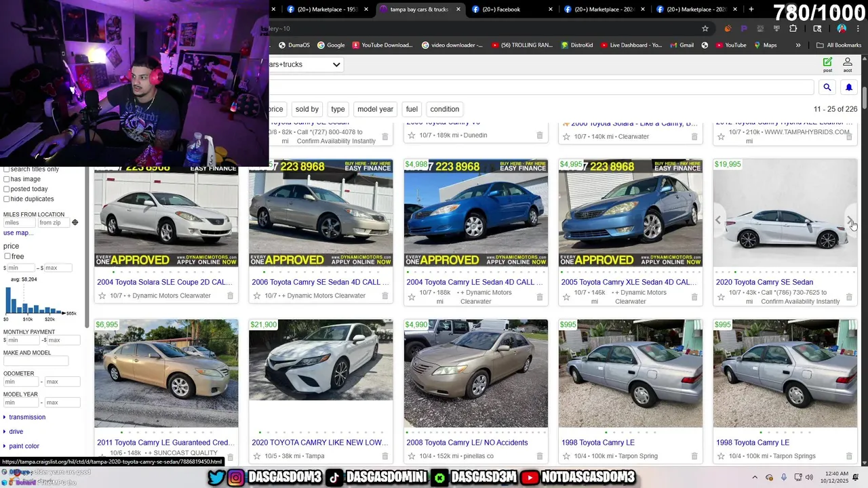868x488 pixels.
Task: Show hidden system tray icons
Action: point(755,477)
